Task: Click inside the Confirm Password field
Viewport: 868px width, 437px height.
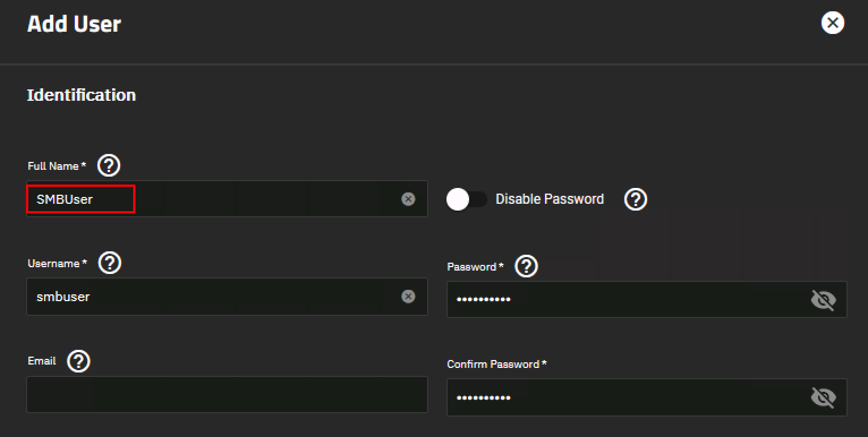Action: (x=623, y=397)
